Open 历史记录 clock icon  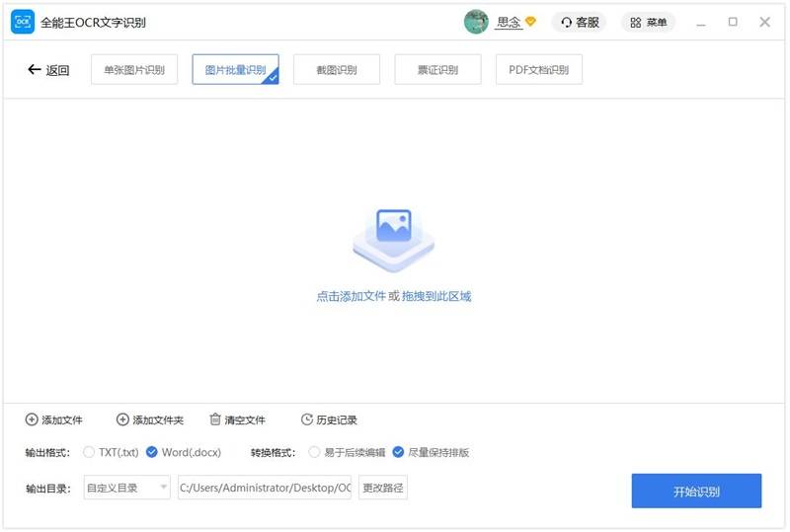pyautogui.click(x=307, y=419)
